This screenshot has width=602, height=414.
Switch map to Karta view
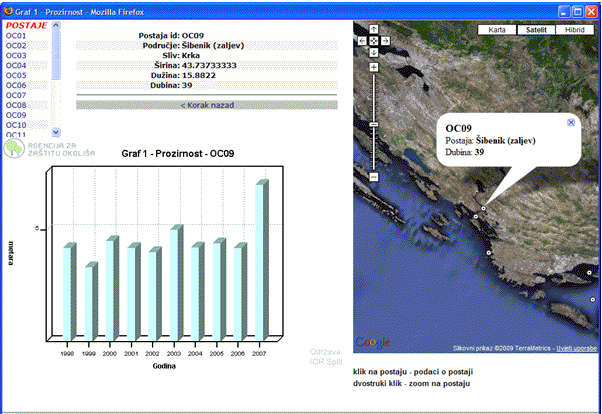(x=497, y=30)
